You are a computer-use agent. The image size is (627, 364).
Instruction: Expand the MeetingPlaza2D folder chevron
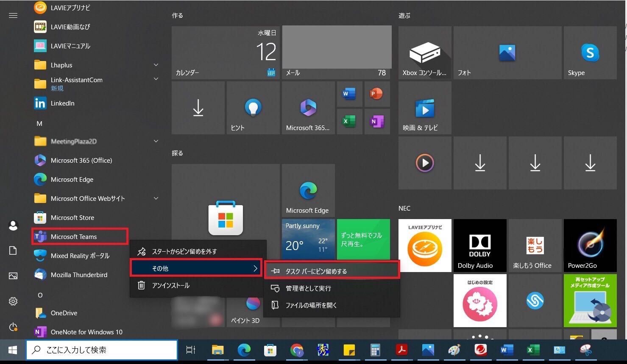click(156, 142)
